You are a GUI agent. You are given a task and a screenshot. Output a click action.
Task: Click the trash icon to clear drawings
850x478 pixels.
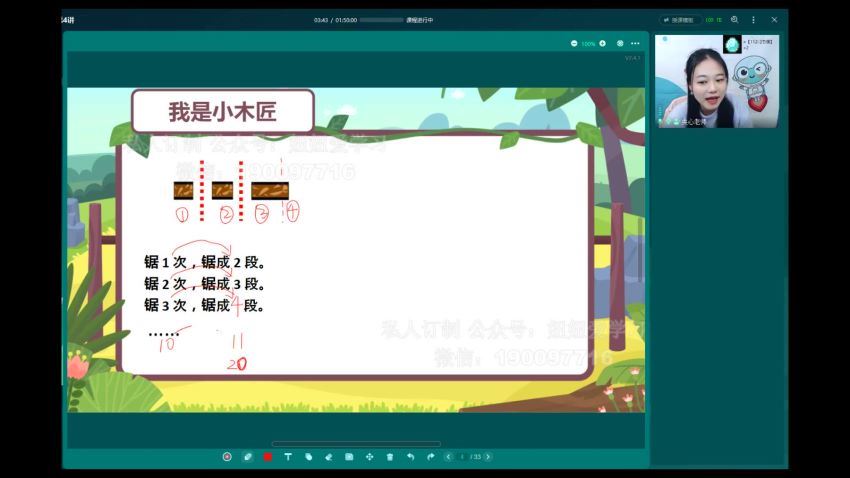point(390,457)
